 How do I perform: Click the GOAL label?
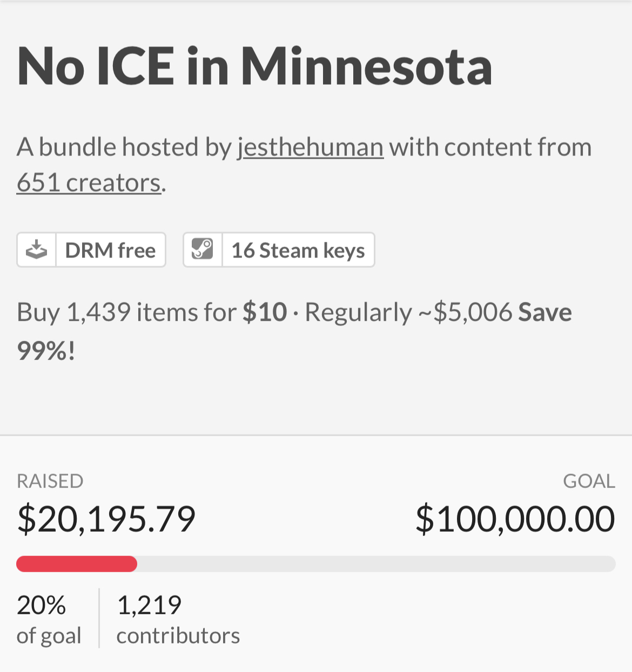click(589, 481)
